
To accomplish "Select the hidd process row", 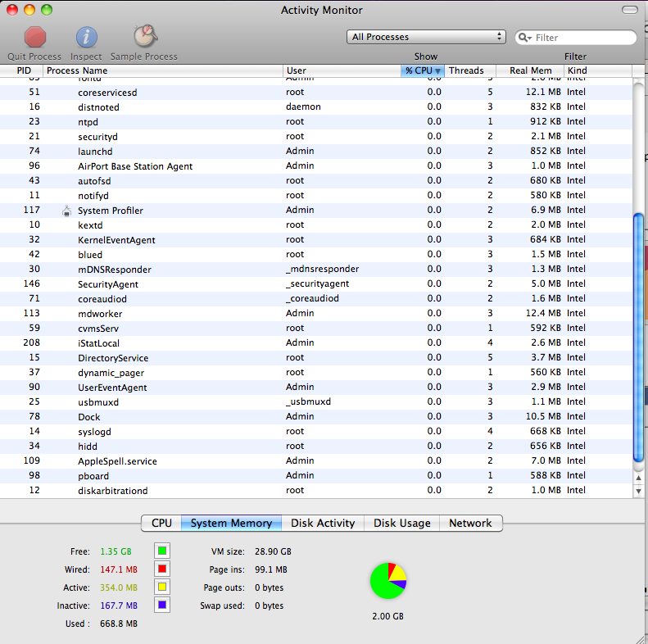I will click(x=316, y=446).
